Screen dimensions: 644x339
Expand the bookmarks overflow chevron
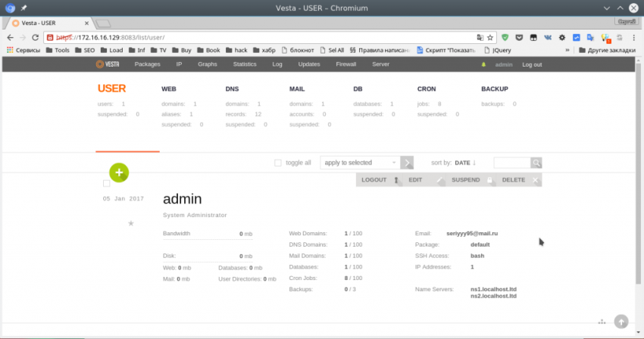[567, 51]
